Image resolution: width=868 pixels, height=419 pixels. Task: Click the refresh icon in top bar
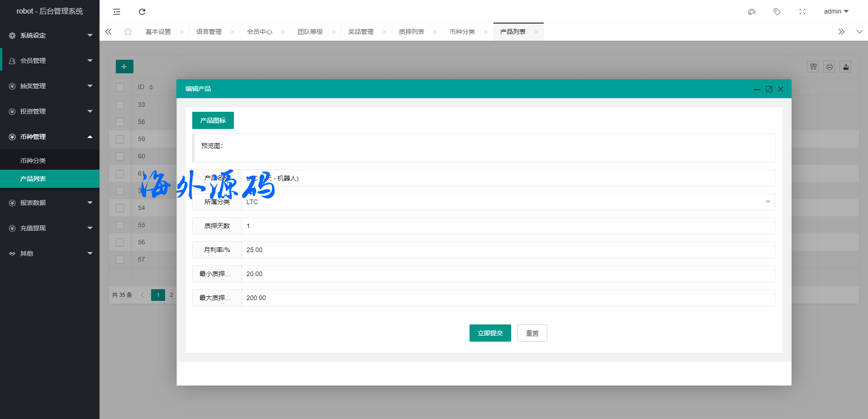coord(142,12)
